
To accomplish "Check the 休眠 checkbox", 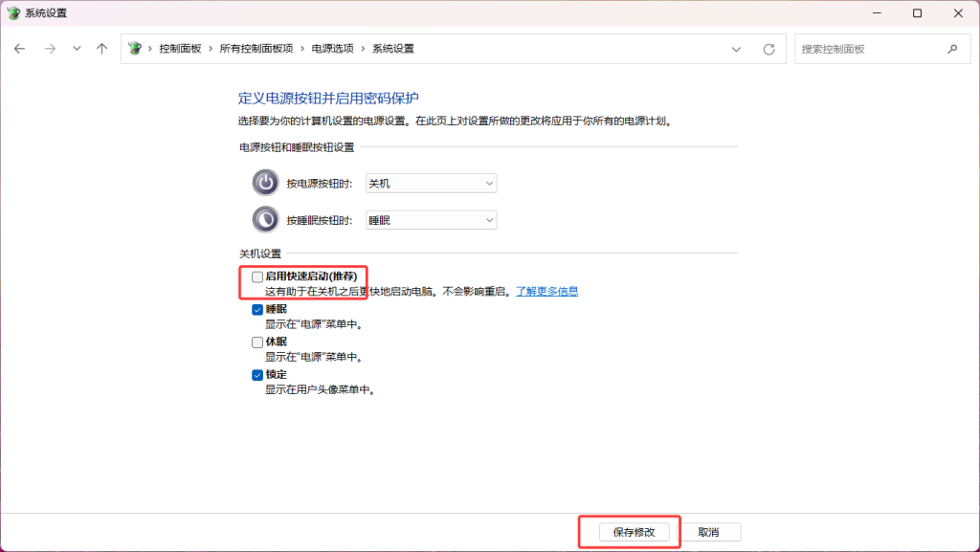I will pos(256,342).
